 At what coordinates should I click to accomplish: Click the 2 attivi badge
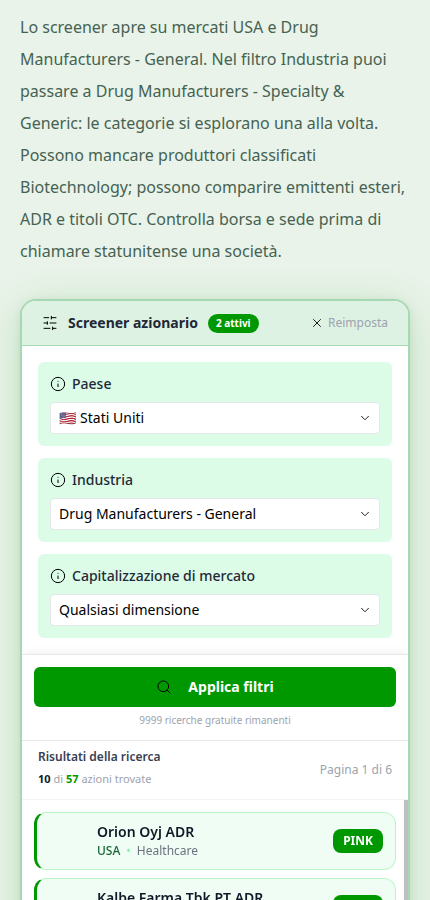[x=233, y=323]
